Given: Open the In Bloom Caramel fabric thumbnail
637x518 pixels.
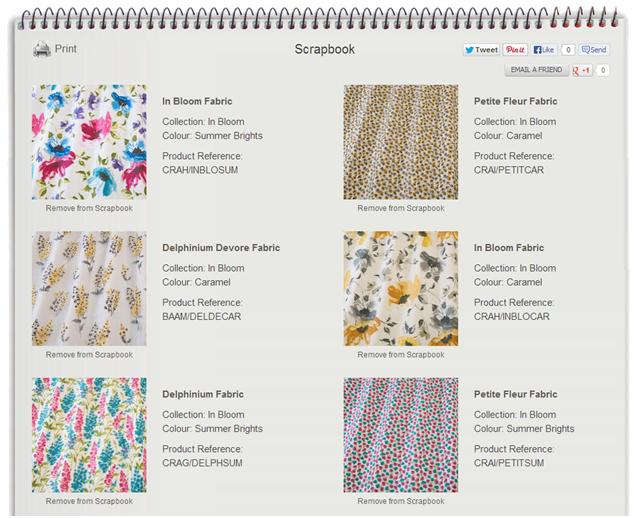Looking at the screenshot, I should point(401,288).
